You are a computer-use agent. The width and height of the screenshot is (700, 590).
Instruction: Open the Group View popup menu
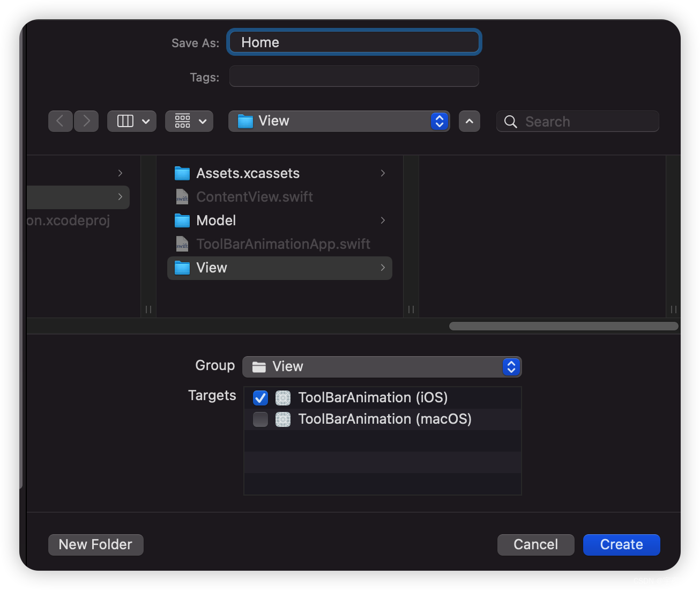click(382, 367)
